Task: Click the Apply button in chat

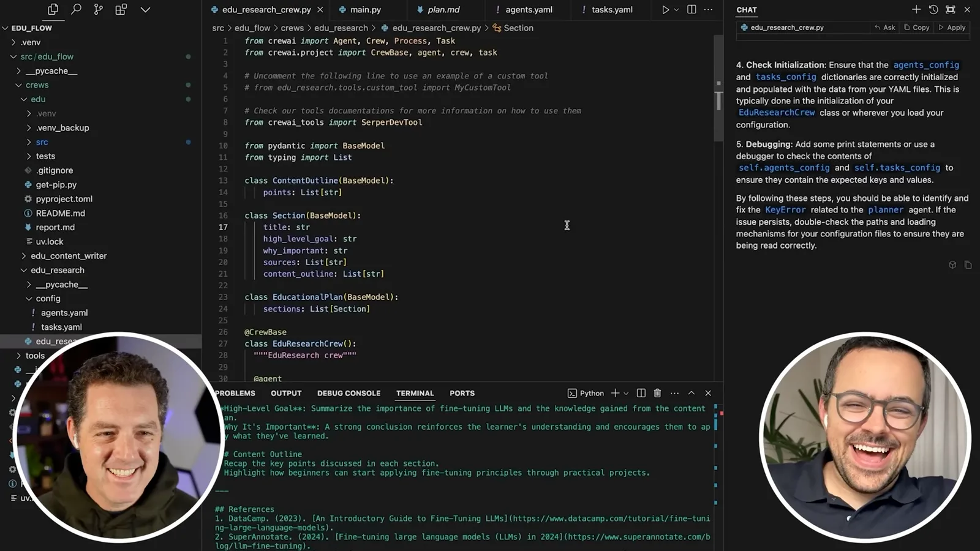Action: pyautogui.click(x=952, y=28)
